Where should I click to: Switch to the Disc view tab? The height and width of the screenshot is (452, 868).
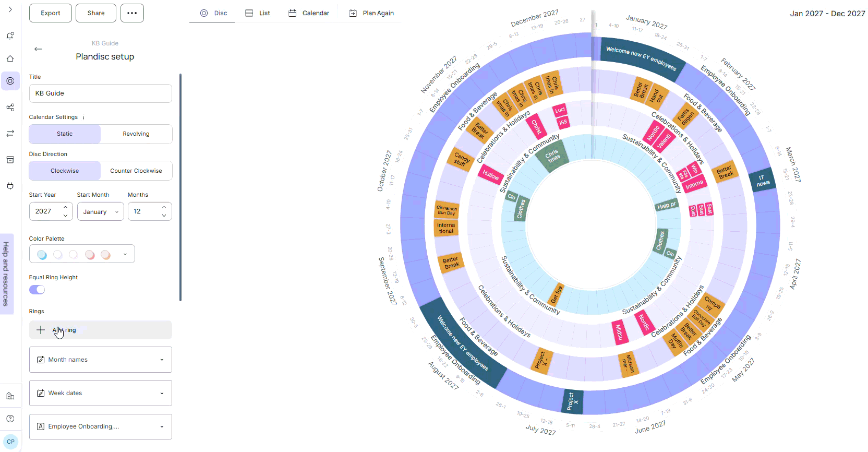[214, 13]
